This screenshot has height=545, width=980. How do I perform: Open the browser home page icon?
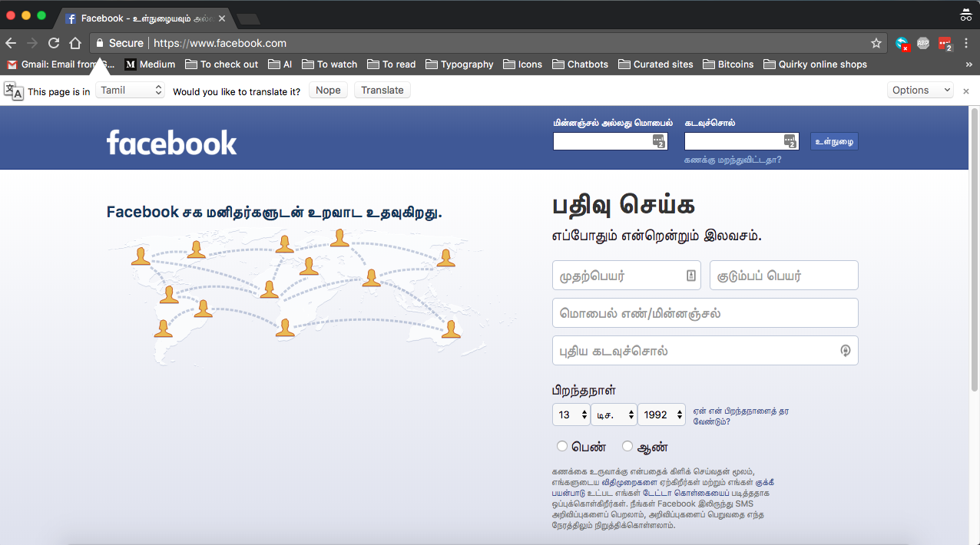(75, 43)
